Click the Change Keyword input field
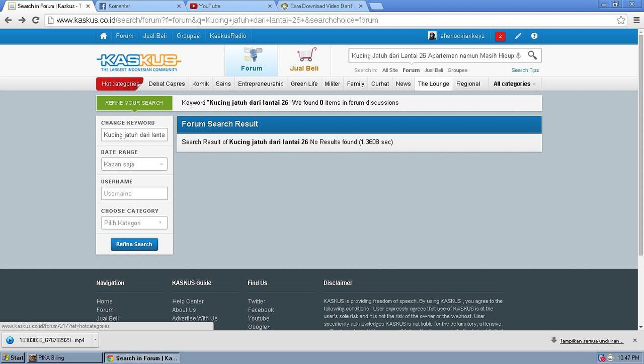644x364 pixels. tap(134, 135)
